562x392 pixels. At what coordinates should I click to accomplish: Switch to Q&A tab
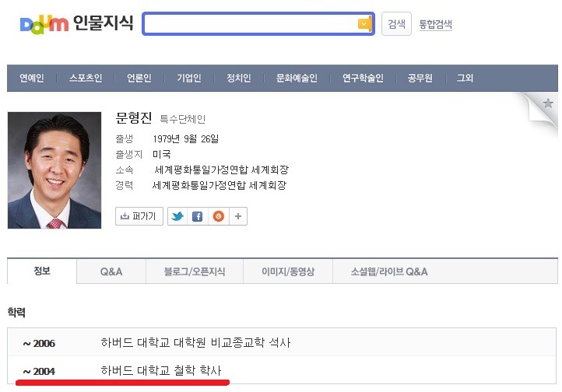(111, 271)
